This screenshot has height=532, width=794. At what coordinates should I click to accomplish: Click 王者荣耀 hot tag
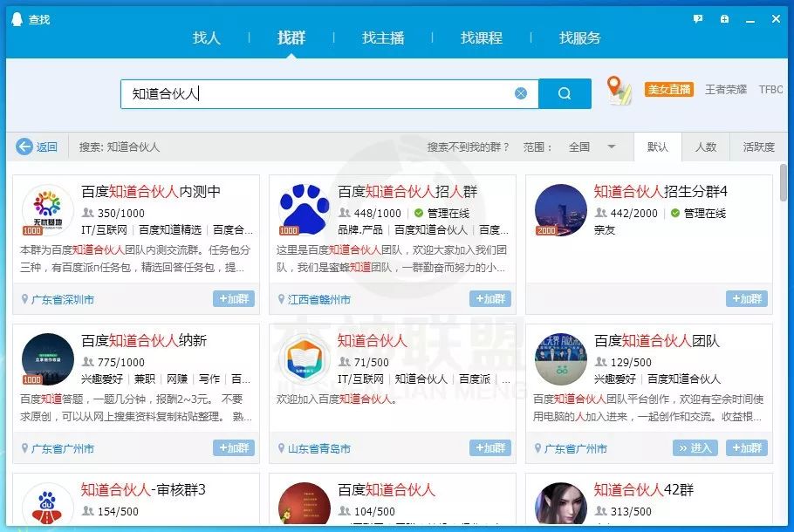pos(726,90)
